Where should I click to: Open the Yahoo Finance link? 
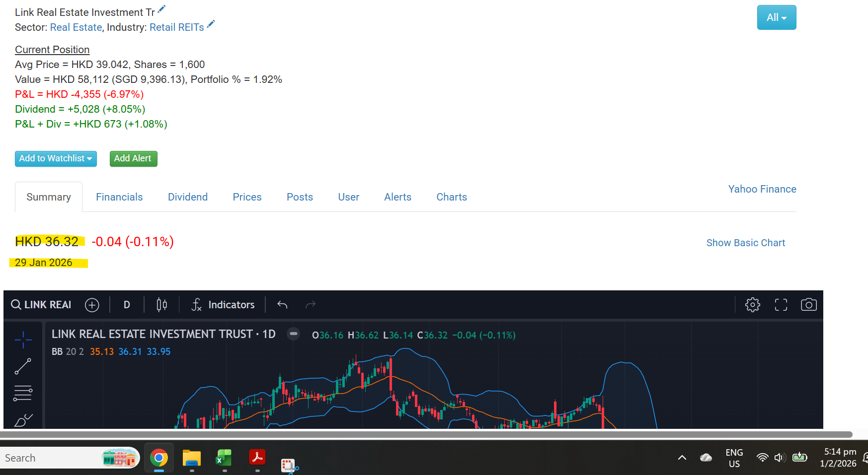pos(762,189)
